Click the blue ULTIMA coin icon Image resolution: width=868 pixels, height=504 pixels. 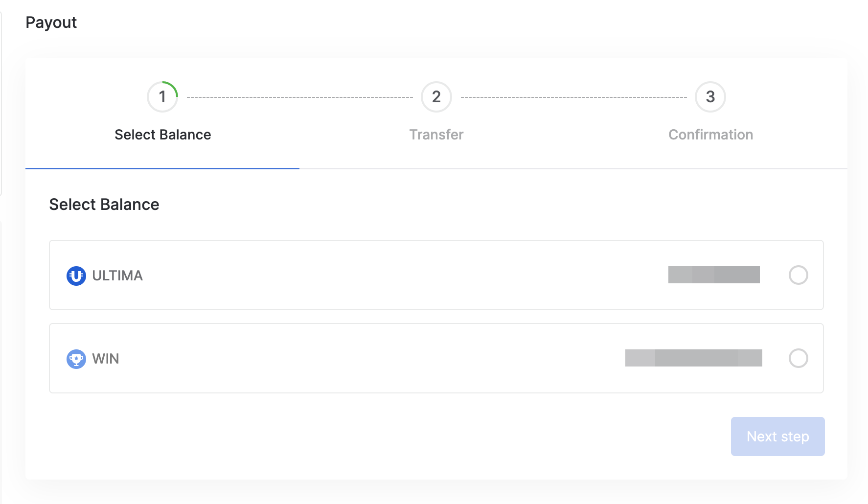pyautogui.click(x=76, y=275)
